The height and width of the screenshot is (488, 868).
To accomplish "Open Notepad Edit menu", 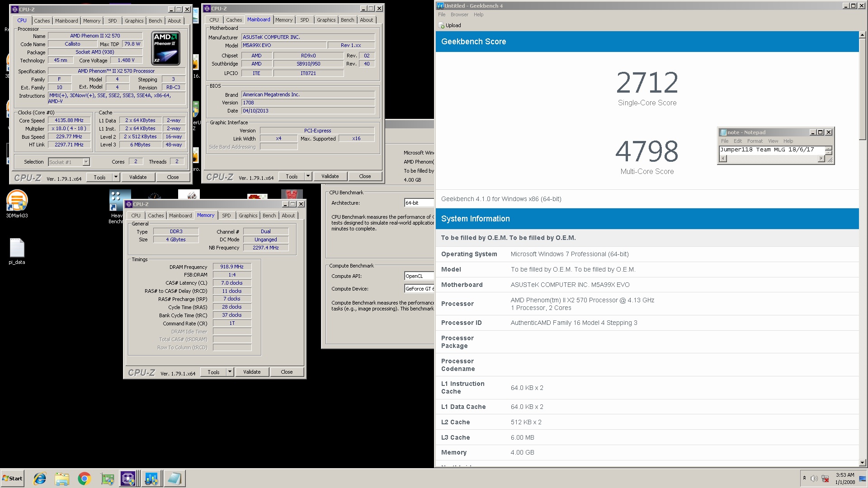I will [x=738, y=141].
